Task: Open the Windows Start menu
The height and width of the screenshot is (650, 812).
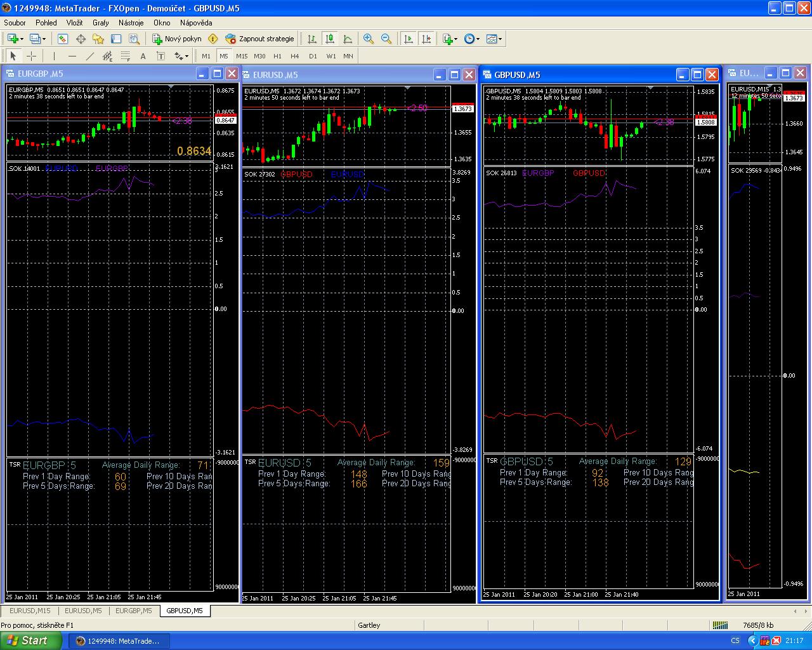Action: point(30,640)
